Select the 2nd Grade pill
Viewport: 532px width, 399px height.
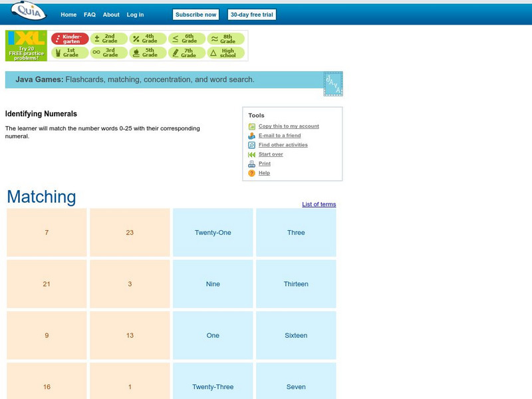point(108,39)
